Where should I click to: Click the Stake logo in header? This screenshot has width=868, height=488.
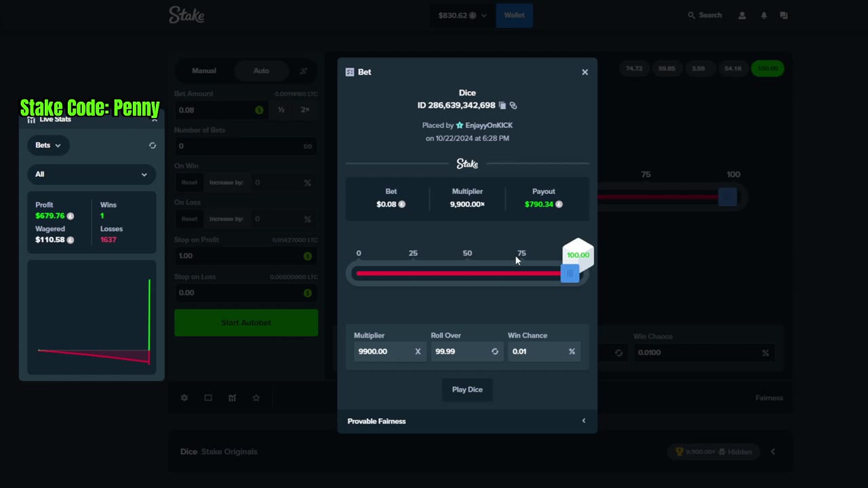point(186,15)
